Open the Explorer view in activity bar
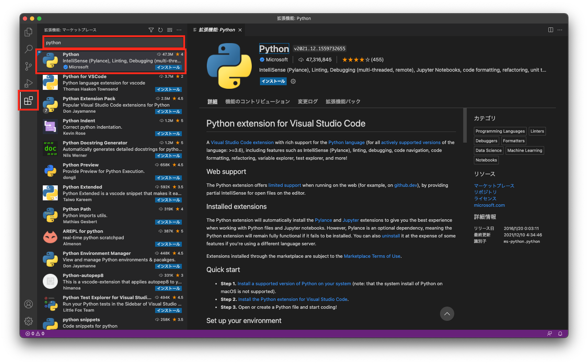 coord(29,32)
